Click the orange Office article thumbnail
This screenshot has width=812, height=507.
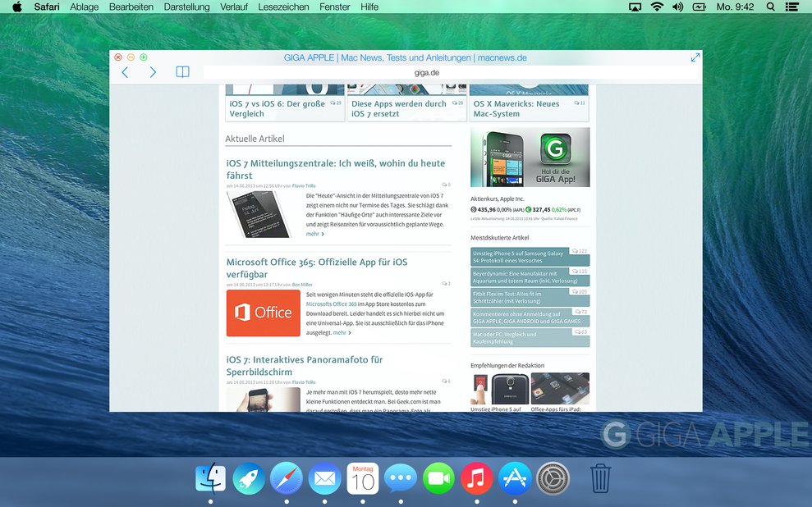[x=263, y=313]
